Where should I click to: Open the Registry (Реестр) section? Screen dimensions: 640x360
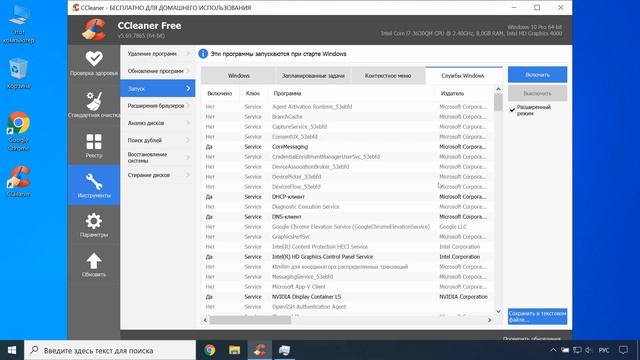click(94, 145)
